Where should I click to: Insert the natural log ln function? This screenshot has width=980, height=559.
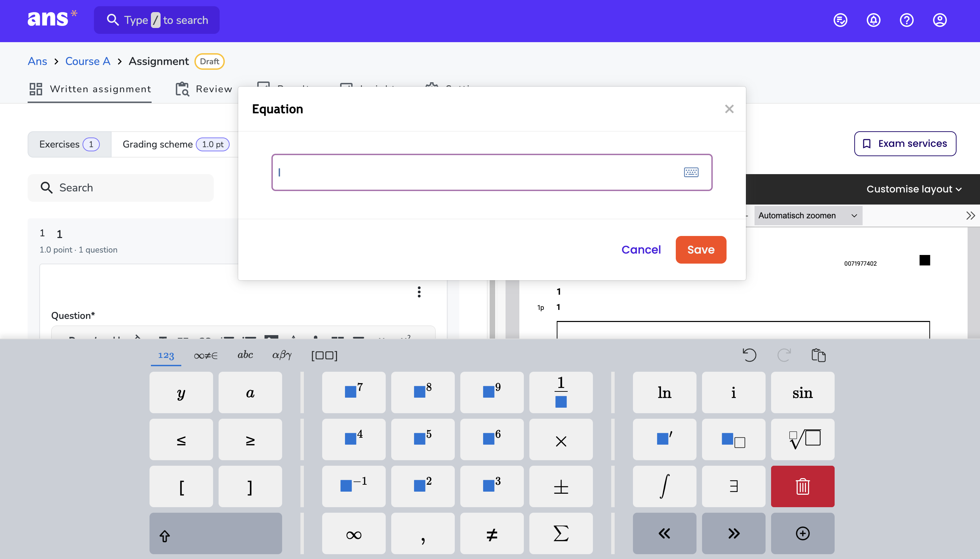(x=665, y=392)
